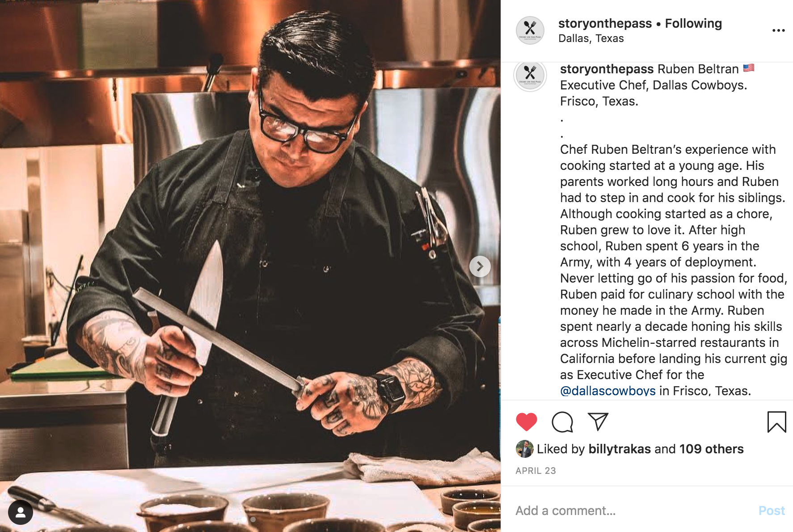Advance to the next photo with the arrow
The image size is (793, 532).
pyautogui.click(x=480, y=266)
